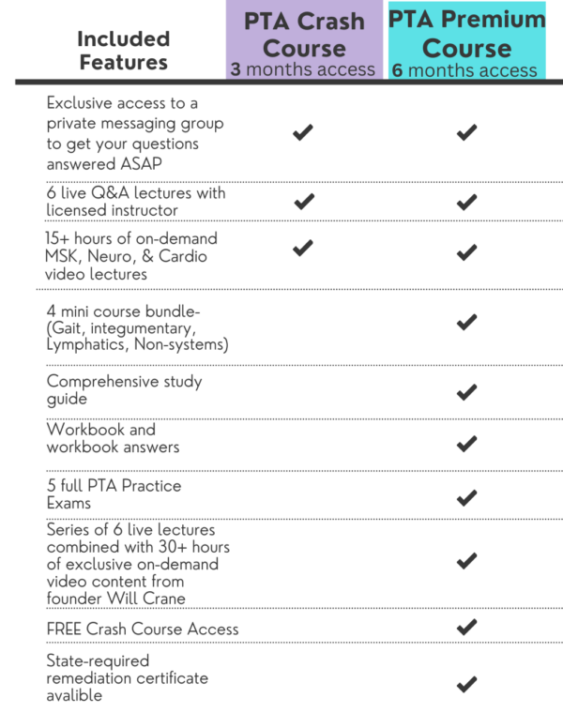
Task: Click Premium checkmark for 4 mini course bundle
Action: 466,323
